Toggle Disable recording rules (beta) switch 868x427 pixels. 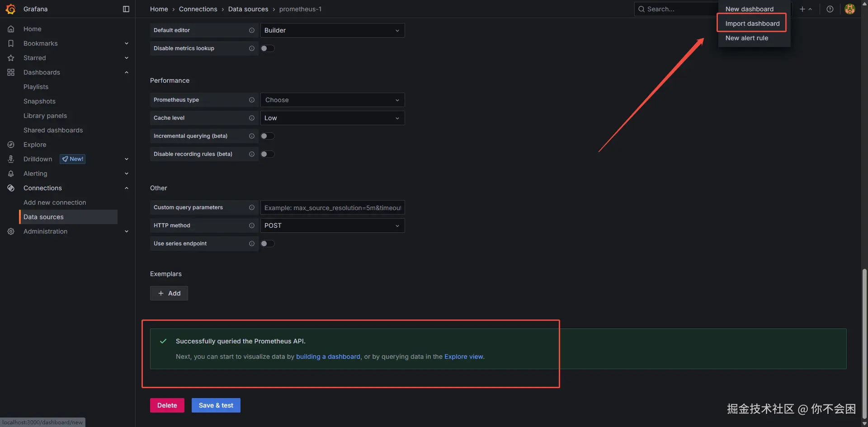268,154
